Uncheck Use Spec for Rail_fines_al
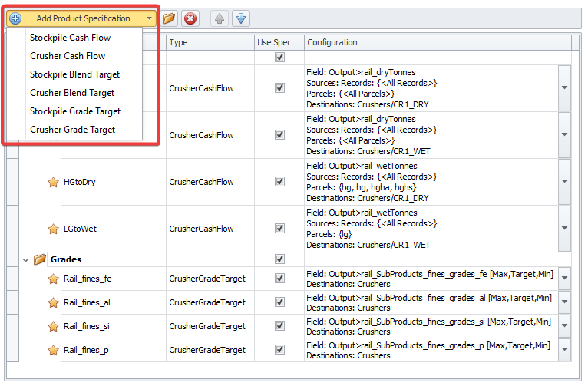The image size is (588, 386). (279, 302)
